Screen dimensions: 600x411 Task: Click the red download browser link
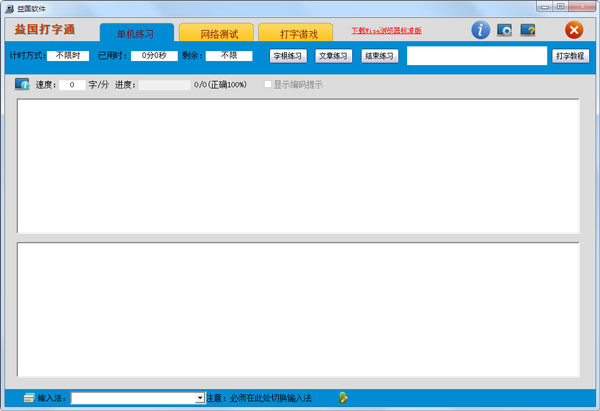pos(386,31)
